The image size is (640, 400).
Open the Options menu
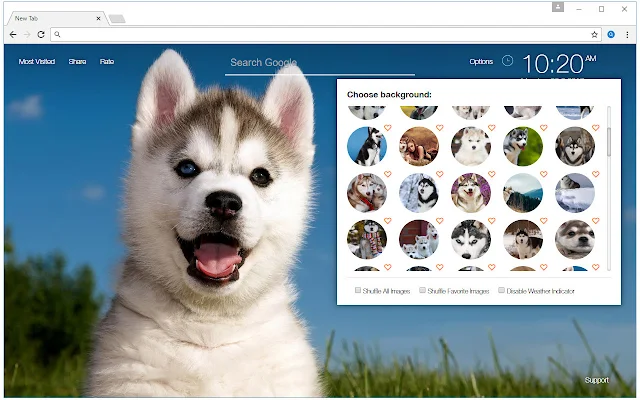point(481,62)
